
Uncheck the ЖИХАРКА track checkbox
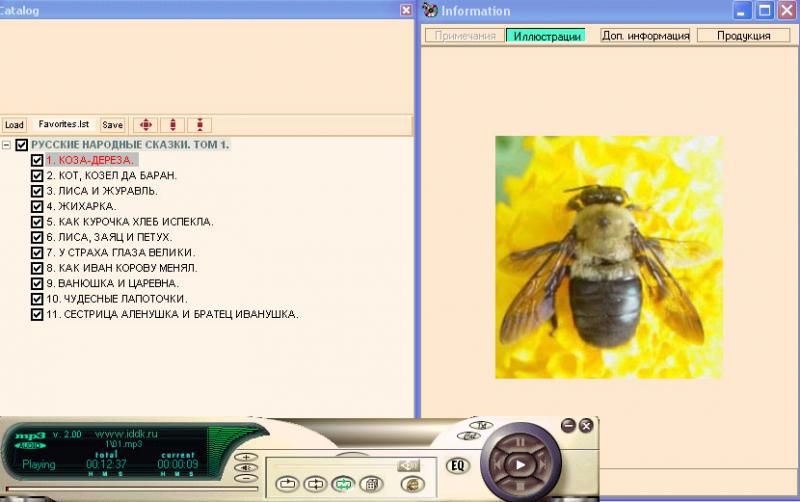[37, 206]
